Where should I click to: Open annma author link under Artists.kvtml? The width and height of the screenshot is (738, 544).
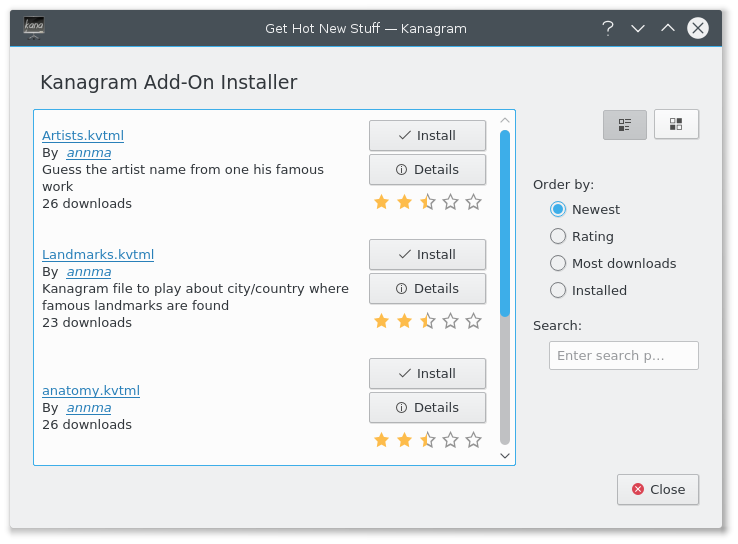[x=89, y=153]
